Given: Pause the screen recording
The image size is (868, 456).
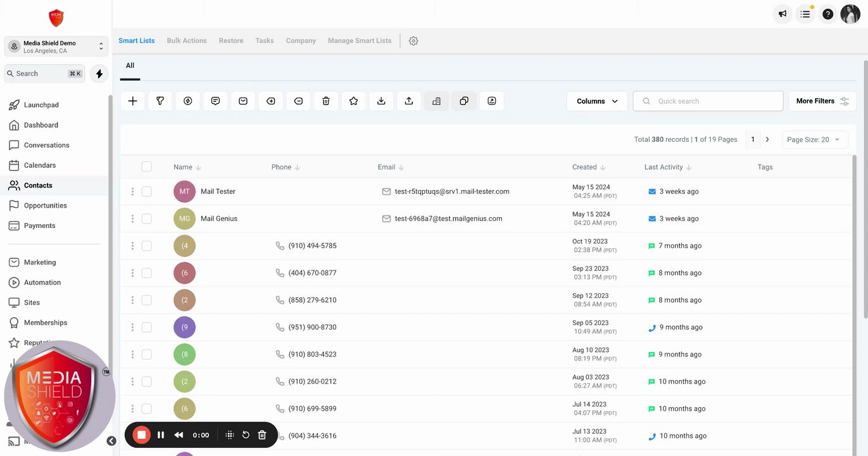Looking at the screenshot, I should (x=161, y=435).
